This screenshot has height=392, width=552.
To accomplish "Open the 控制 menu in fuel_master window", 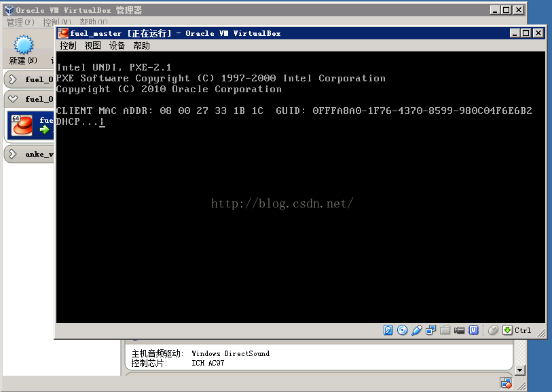I will pyautogui.click(x=68, y=45).
